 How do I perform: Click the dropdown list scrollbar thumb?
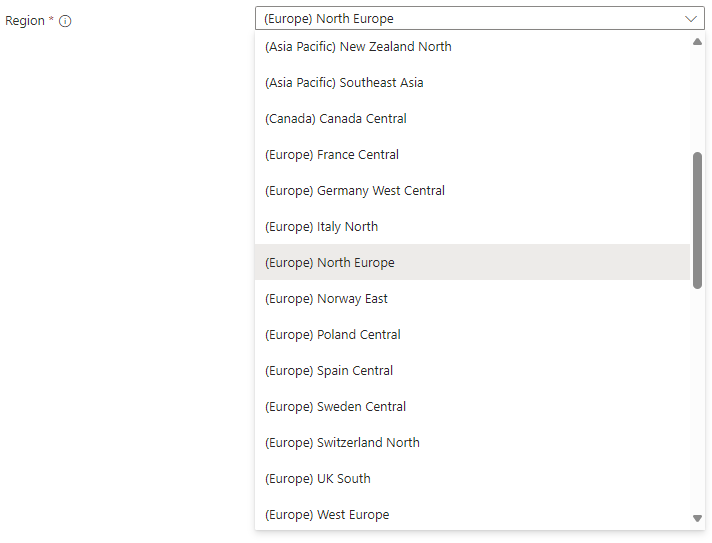(697, 221)
